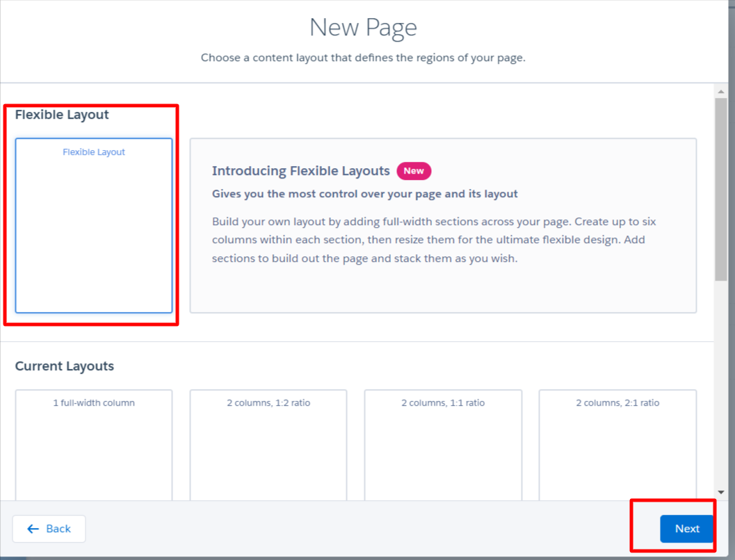The width and height of the screenshot is (735, 560).
Task: Choose the 1 full-width column layout
Action: point(94,445)
